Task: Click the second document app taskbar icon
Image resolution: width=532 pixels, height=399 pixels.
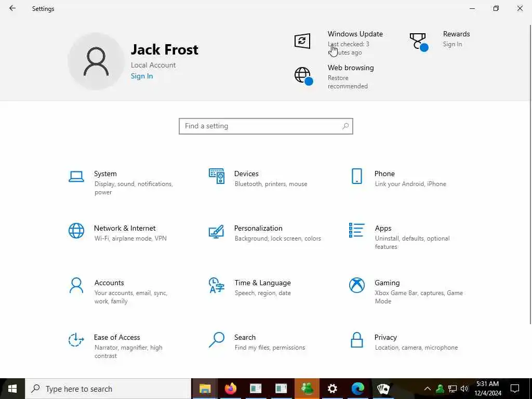Action: [281, 389]
